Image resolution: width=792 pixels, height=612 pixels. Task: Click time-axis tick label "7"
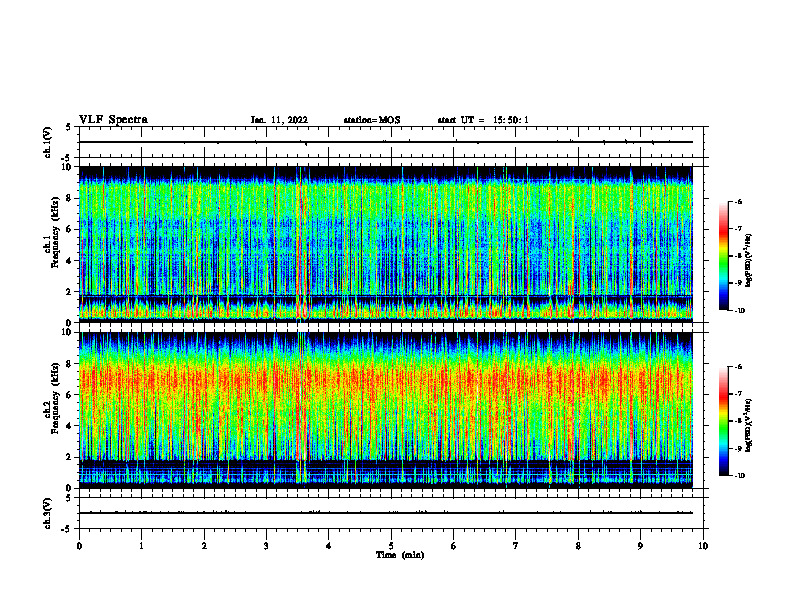[516, 546]
